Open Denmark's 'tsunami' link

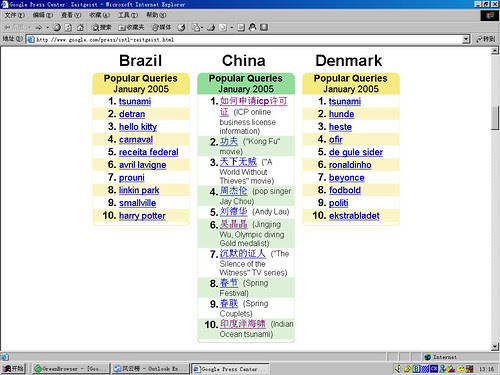(345, 101)
